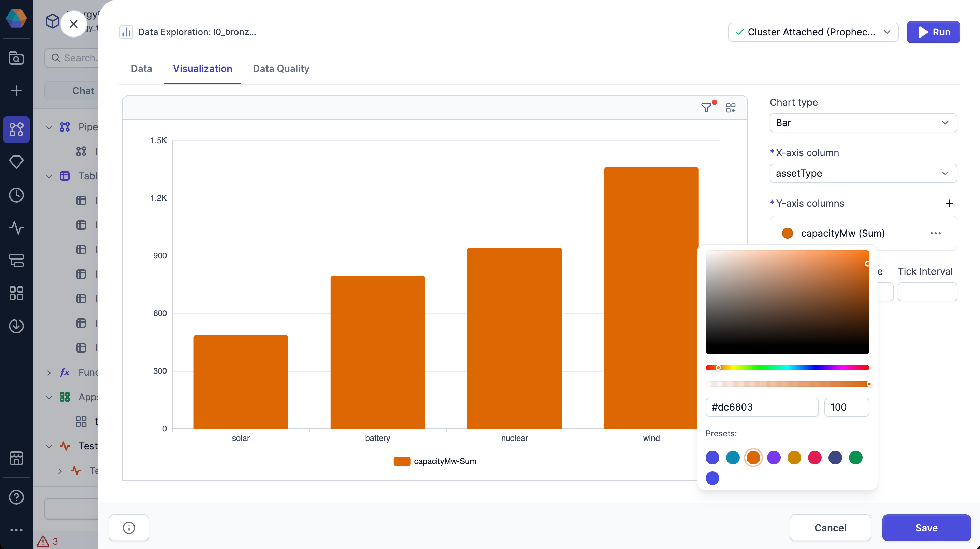Open the Chart type Bar dropdown

862,122
